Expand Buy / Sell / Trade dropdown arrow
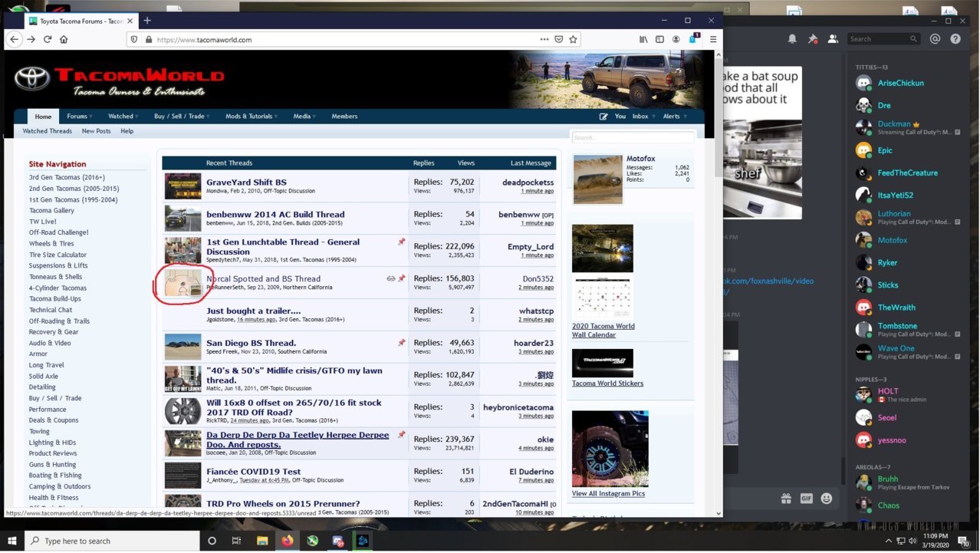The image size is (980, 553). (208, 117)
